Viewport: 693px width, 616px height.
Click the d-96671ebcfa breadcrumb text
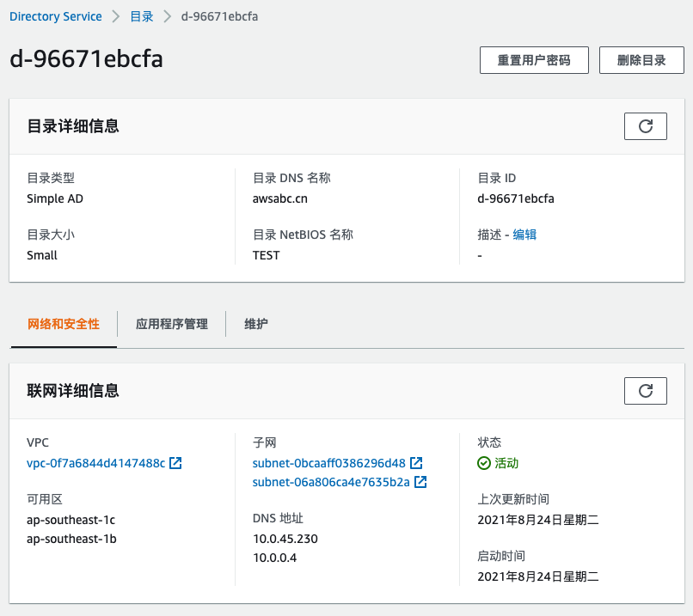click(x=219, y=16)
